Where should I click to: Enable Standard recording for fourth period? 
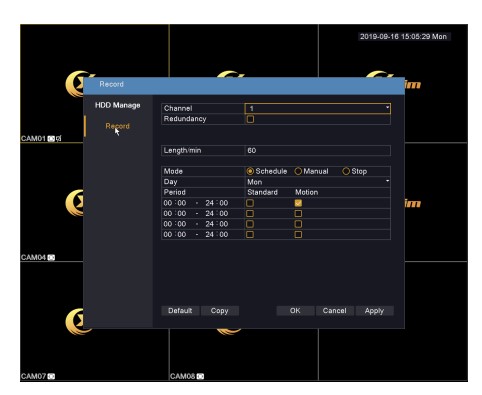tap(250, 235)
